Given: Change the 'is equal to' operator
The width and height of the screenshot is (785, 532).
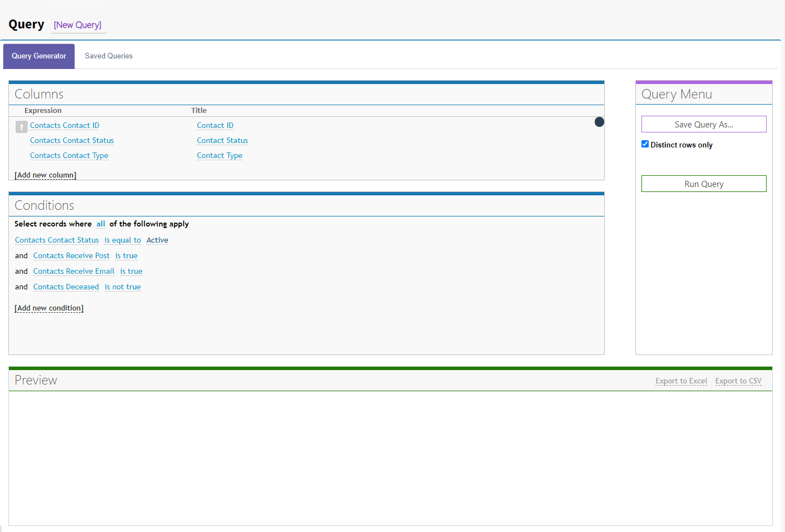Looking at the screenshot, I should 122,240.
